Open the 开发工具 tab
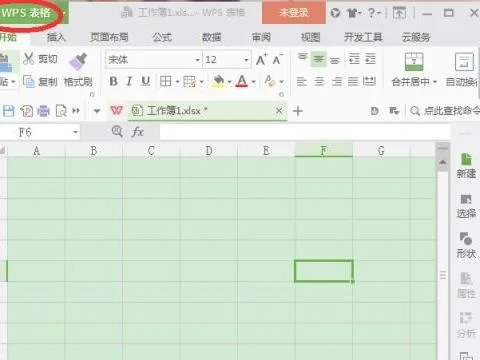 (363, 37)
